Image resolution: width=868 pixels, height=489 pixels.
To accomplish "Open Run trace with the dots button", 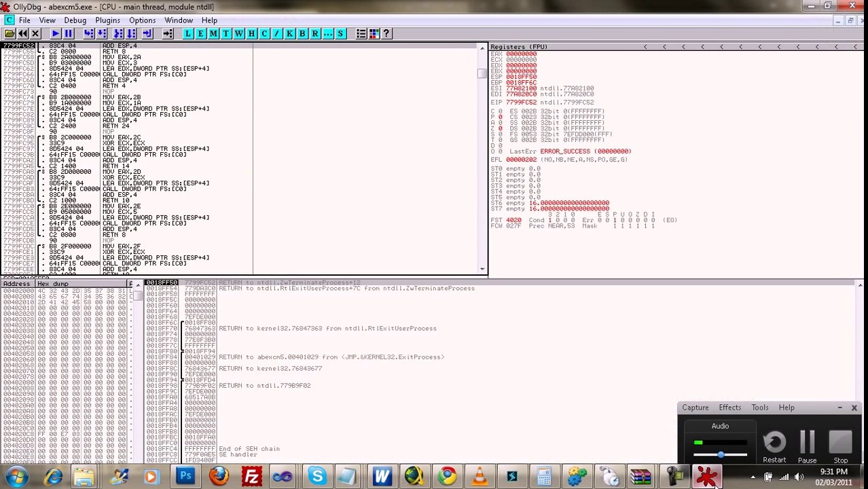I will click(x=328, y=33).
